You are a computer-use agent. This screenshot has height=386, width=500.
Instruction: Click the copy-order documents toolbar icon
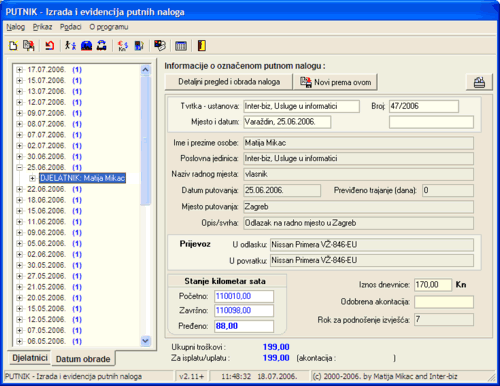[x=29, y=45]
